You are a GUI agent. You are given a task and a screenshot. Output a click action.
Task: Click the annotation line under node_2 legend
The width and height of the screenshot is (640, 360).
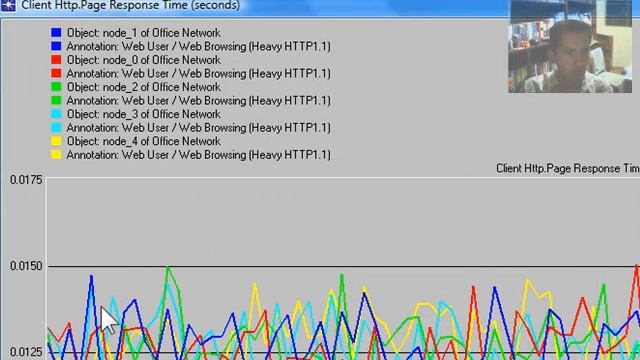pyautogui.click(x=198, y=101)
